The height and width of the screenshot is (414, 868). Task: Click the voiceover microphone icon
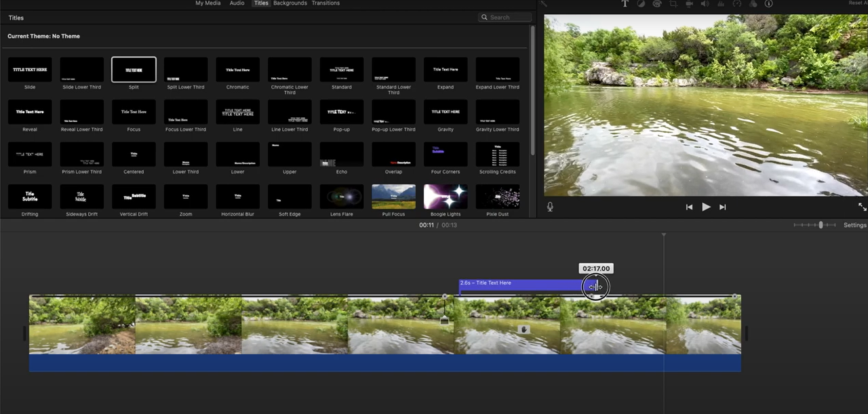tap(550, 207)
